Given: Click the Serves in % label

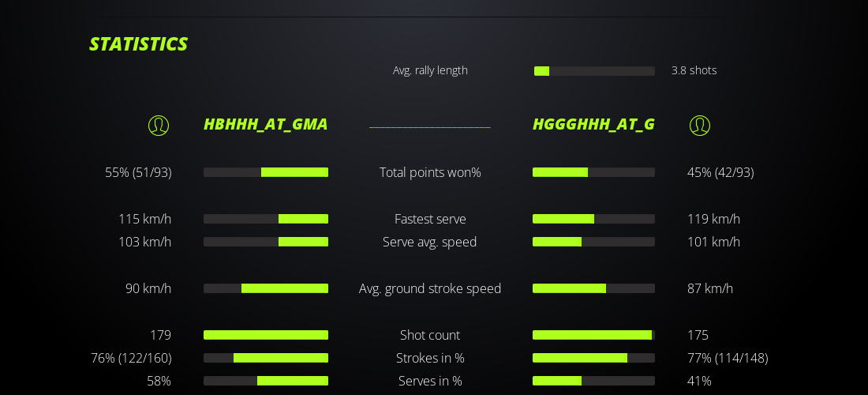Looking at the screenshot, I should point(430,381).
